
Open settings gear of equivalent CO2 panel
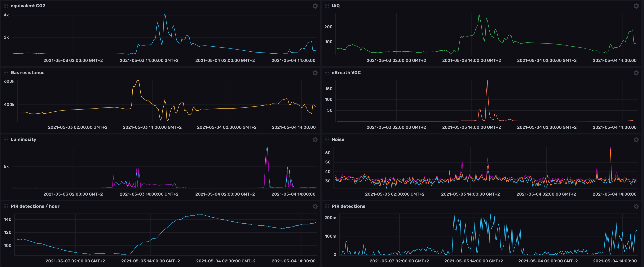point(315,6)
